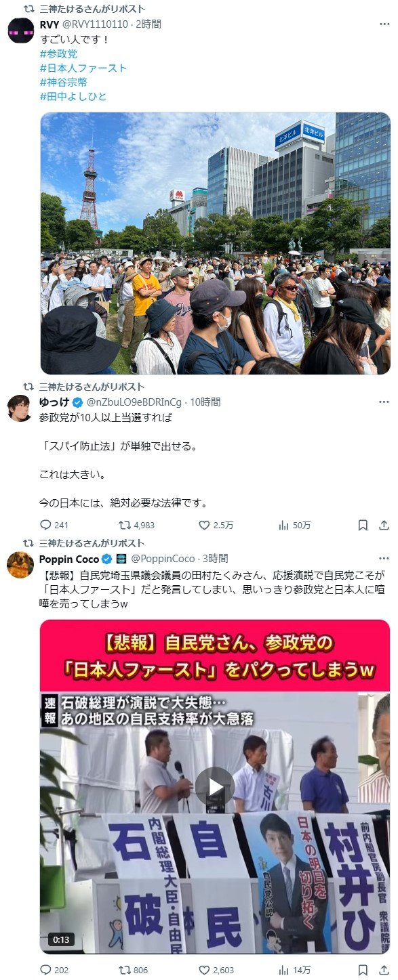Open Poppin Coco's dog avatar
The height and width of the screenshot is (980, 398).
20,565
